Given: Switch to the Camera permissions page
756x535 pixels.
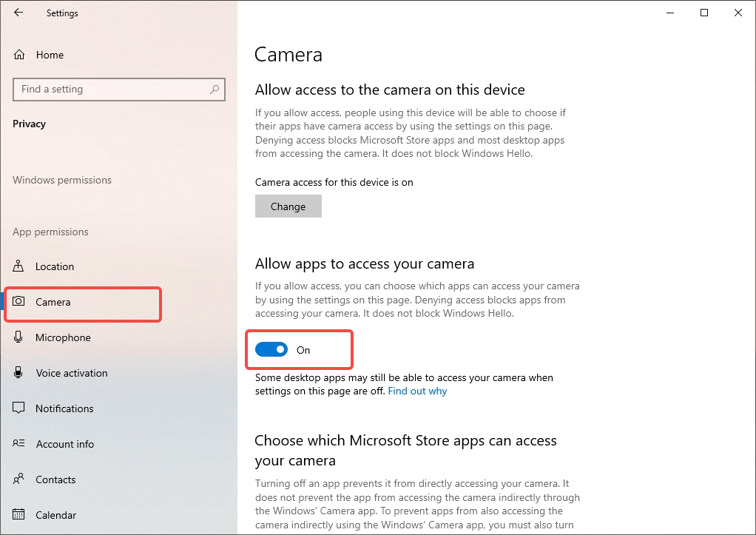Looking at the screenshot, I should click(x=53, y=302).
